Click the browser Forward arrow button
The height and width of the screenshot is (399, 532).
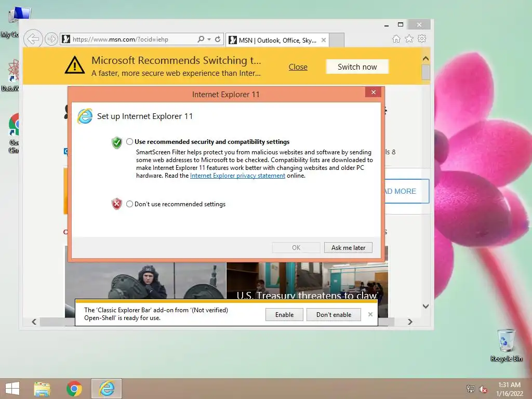click(x=51, y=39)
